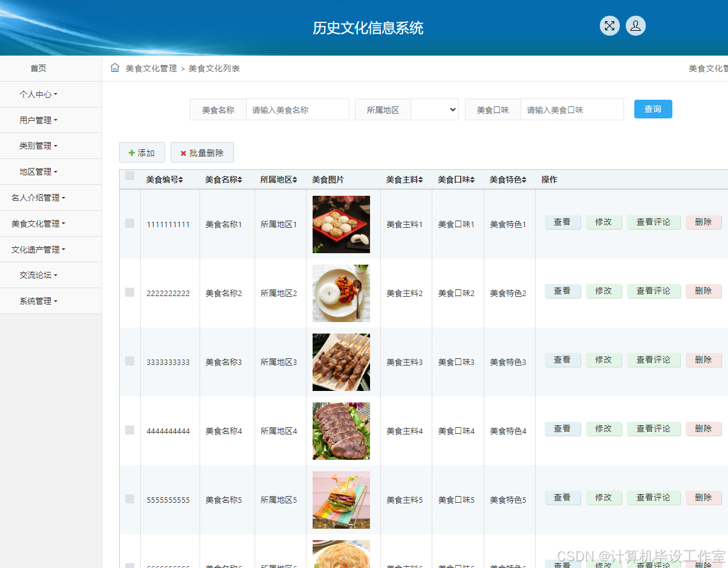Open 查看评论 for 美食名称4

[654, 429]
